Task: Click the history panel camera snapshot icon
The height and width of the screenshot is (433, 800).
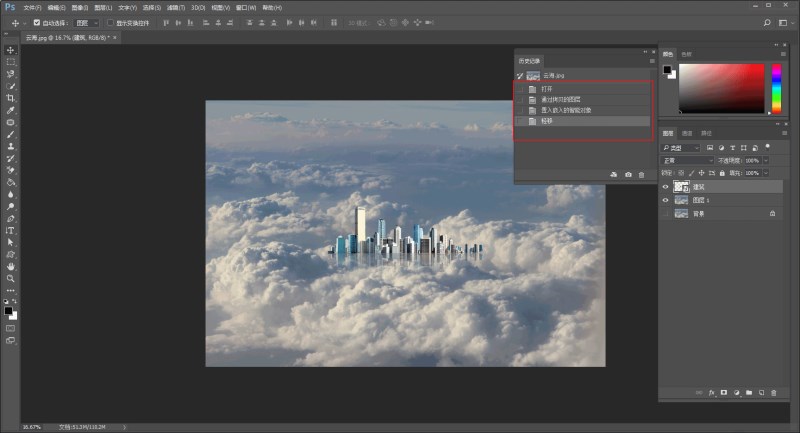Action: tap(628, 175)
